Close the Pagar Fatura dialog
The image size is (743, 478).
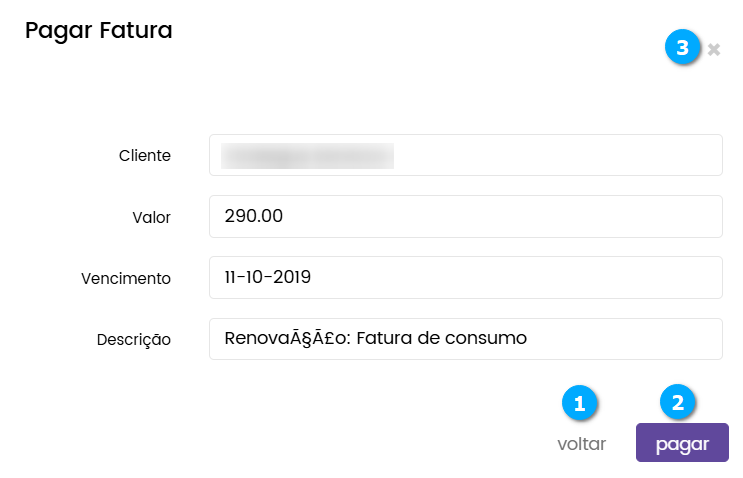(x=714, y=49)
